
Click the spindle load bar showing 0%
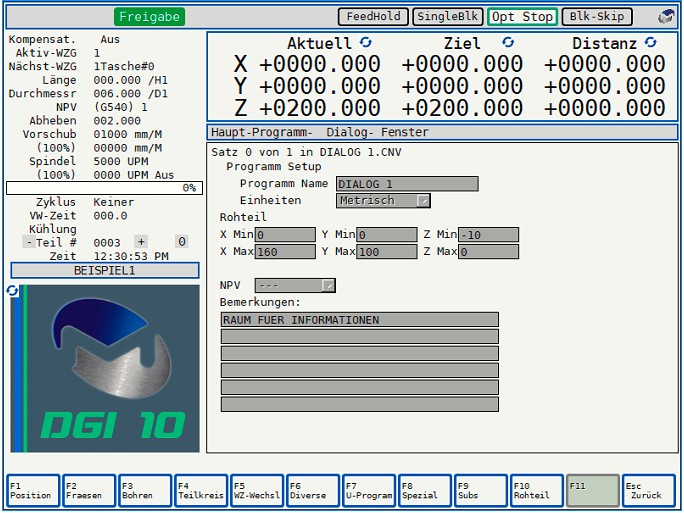[x=104, y=188]
